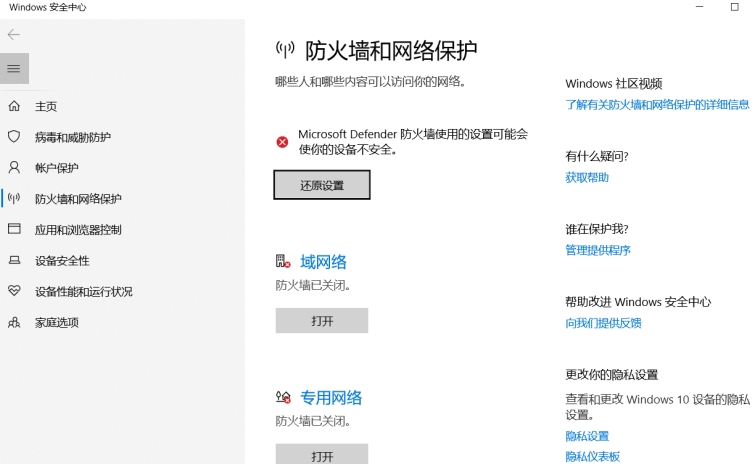Click the shield icon for virus protection
Viewport: 755px width, 464px height.
point(14,137)
